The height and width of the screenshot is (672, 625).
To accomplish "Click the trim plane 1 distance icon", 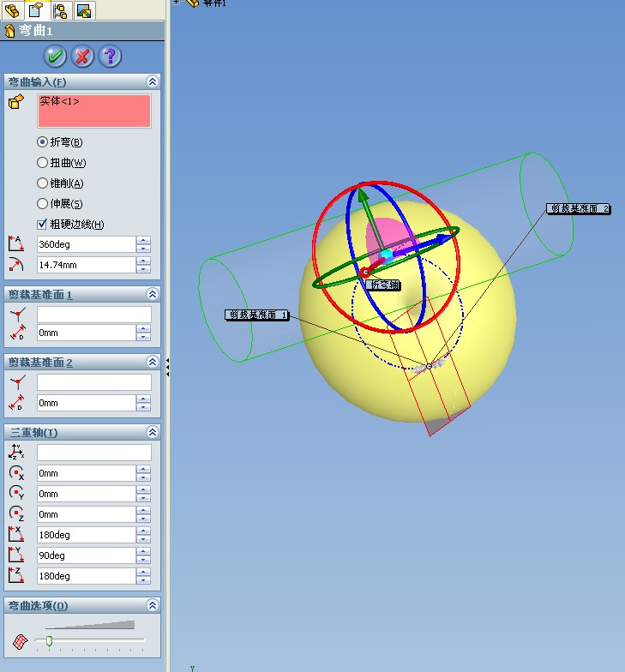I will [17, 333].
